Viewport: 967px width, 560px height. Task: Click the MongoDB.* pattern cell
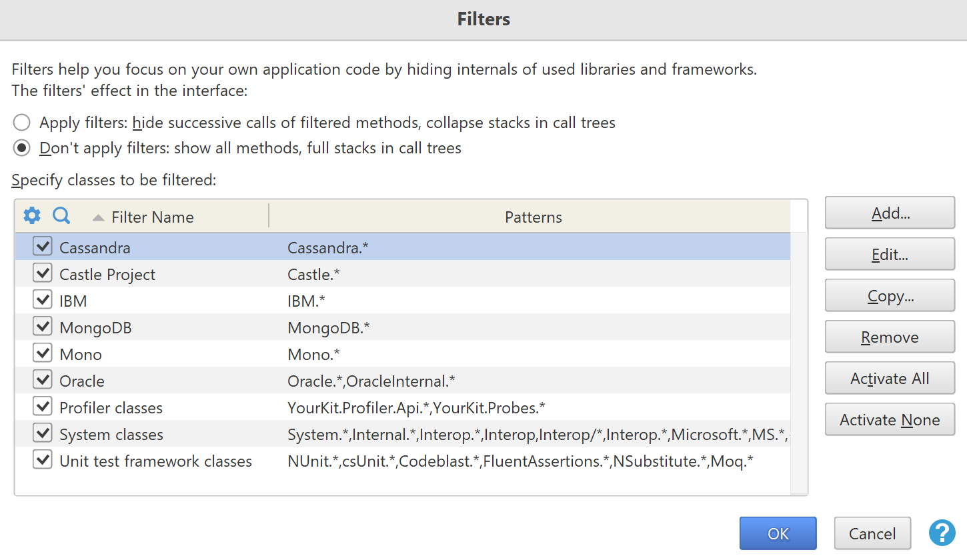click(x=329, y=328)
